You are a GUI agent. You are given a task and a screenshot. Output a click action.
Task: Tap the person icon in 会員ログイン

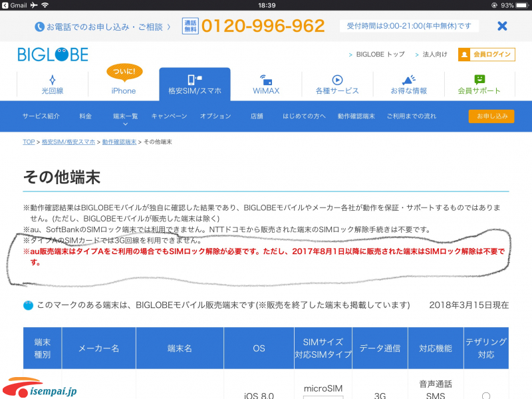pos(464,55)
